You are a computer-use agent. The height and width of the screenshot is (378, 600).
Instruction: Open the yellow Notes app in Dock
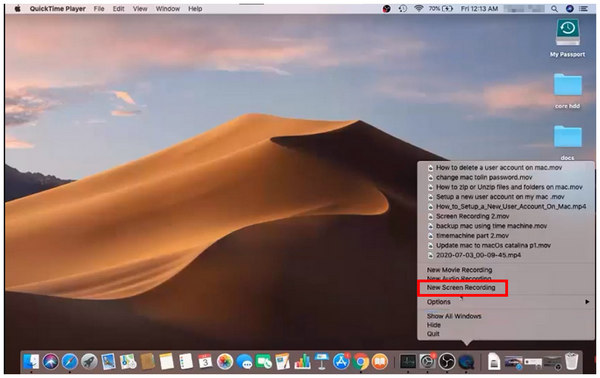(x=166, y=362)
